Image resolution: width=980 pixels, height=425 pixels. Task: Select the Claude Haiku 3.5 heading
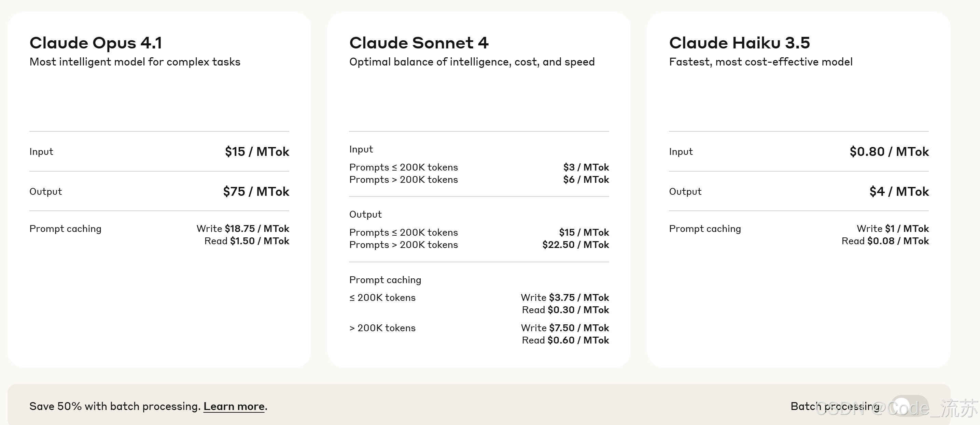coord(740,43)
